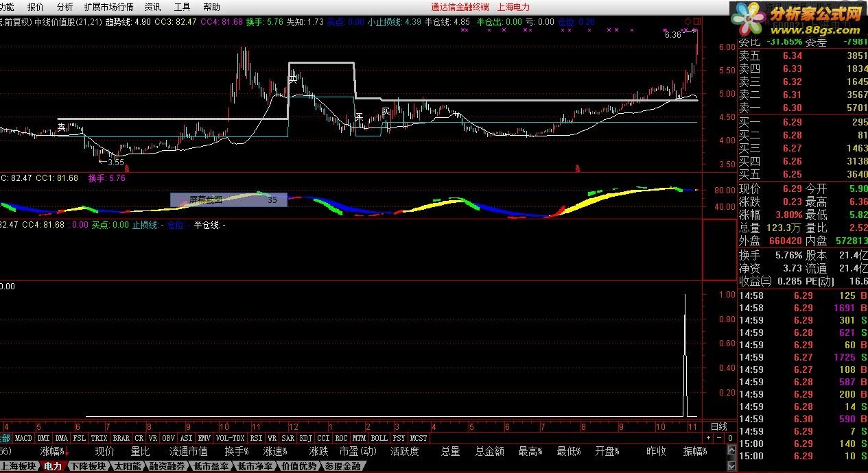Select the CCI indicator tab

point(324,437)
